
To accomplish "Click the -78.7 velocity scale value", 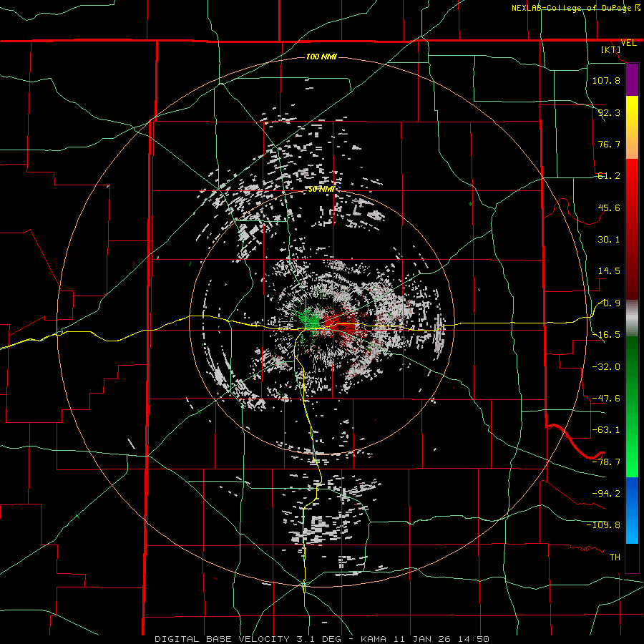I will 606,462.
